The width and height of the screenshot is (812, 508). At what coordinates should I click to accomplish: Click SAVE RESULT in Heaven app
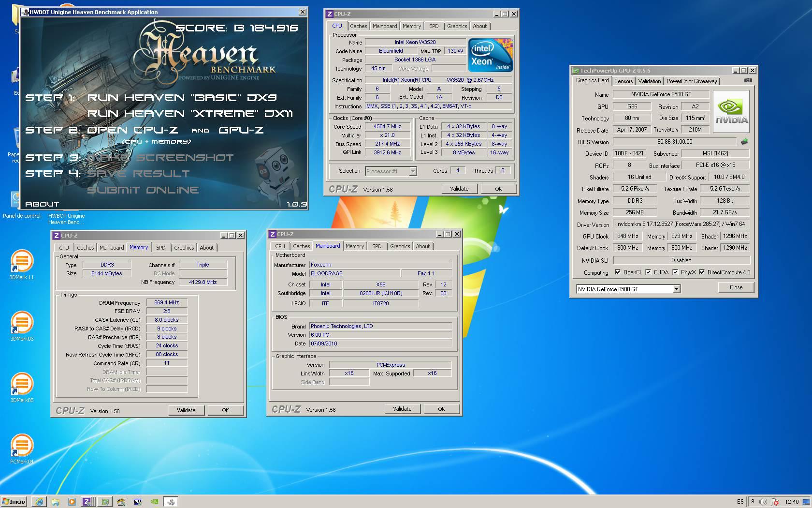click(x=138, y=173)
